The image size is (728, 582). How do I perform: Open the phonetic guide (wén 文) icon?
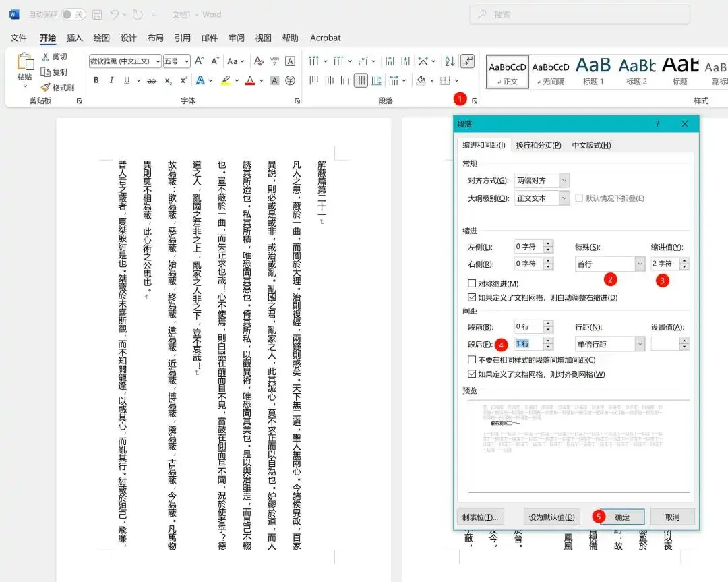point(274,61)
